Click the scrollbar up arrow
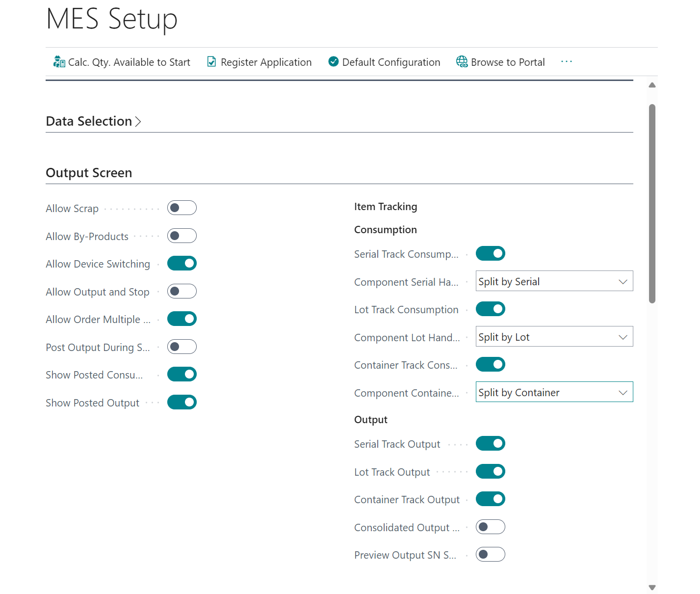Image resolution: width=700 pixels, height=594 pixels. [x=652, y=84]
